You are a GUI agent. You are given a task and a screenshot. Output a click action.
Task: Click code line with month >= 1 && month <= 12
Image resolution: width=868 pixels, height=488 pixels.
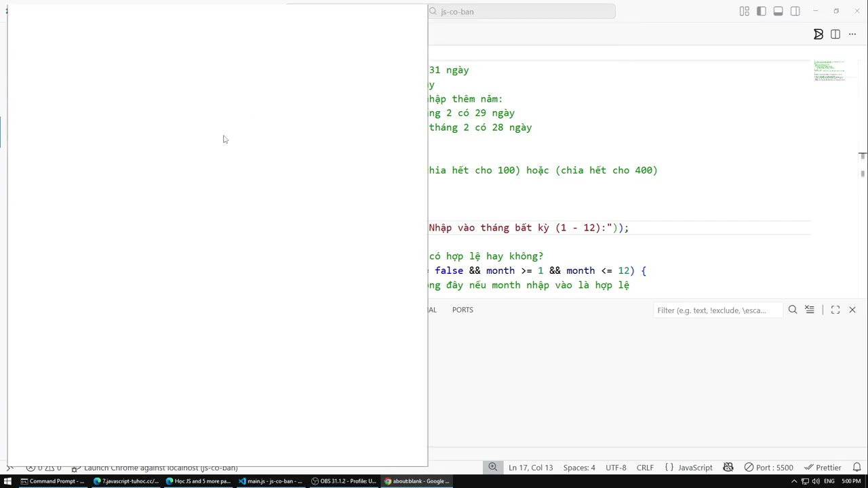[537, 270]
